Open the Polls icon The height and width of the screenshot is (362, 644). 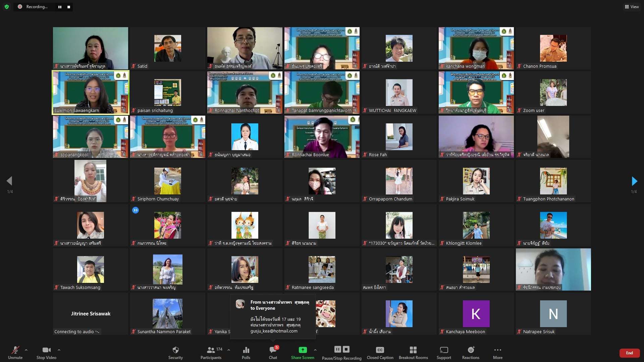tap(246, 353)
